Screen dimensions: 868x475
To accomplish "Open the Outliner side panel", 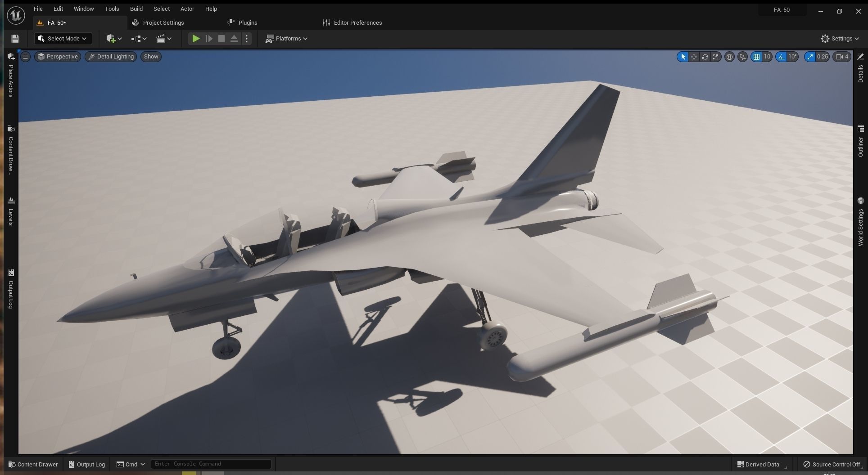I will coord(860,141).
